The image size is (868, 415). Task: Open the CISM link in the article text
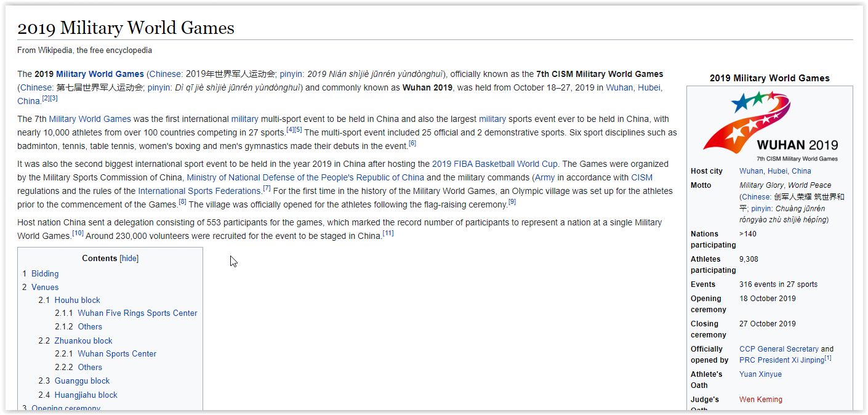coord(641,177)
